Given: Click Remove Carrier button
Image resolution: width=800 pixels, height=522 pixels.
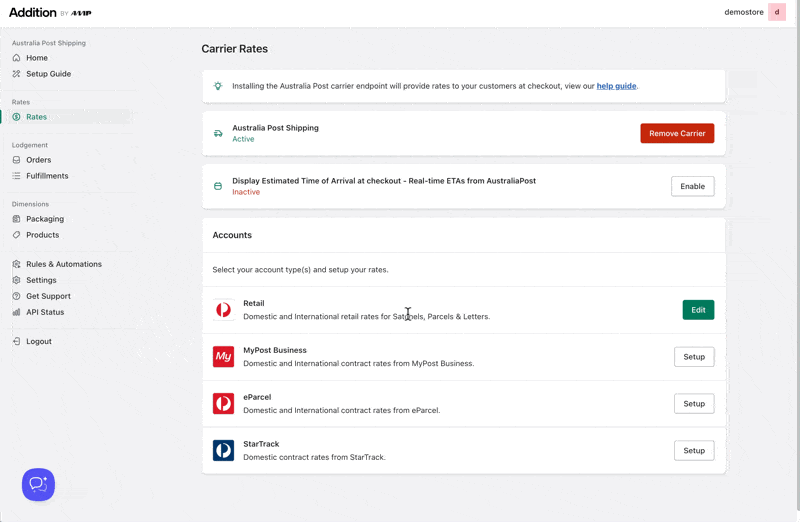Looking at the screenshot, I should (x=677, y=133).
